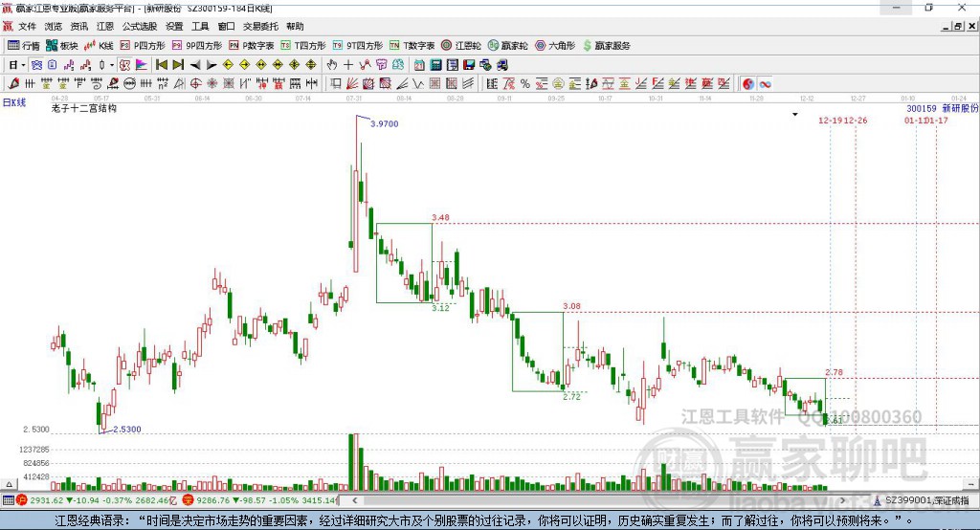Open the T四方形 tool
The width and height of the screenshot is (980, 530).
point(303,46)
